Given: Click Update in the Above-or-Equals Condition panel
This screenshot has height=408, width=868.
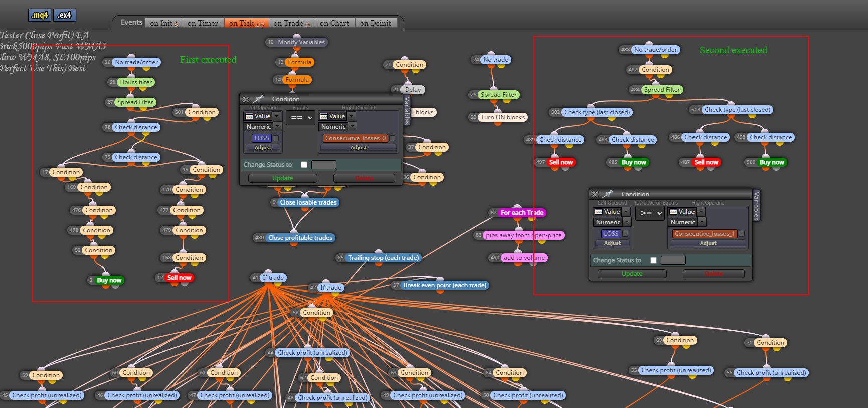Looking at the screenshot, I should [632, 274].
